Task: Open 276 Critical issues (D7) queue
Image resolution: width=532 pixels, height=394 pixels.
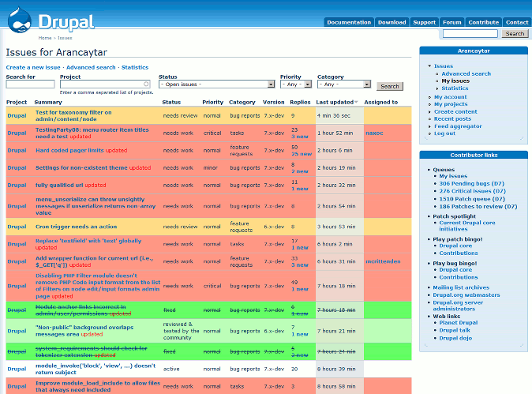Action: click(472, 191)
